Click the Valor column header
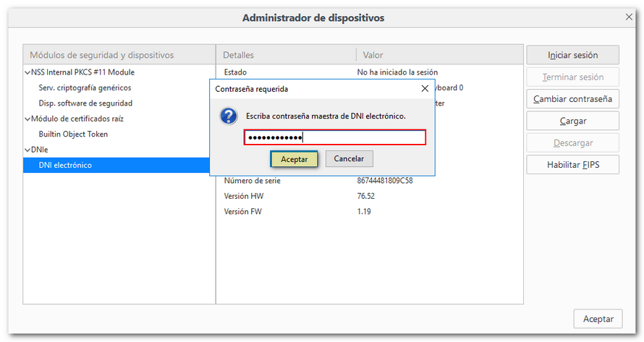Screen dimensions: 644x342 [373, 55]
